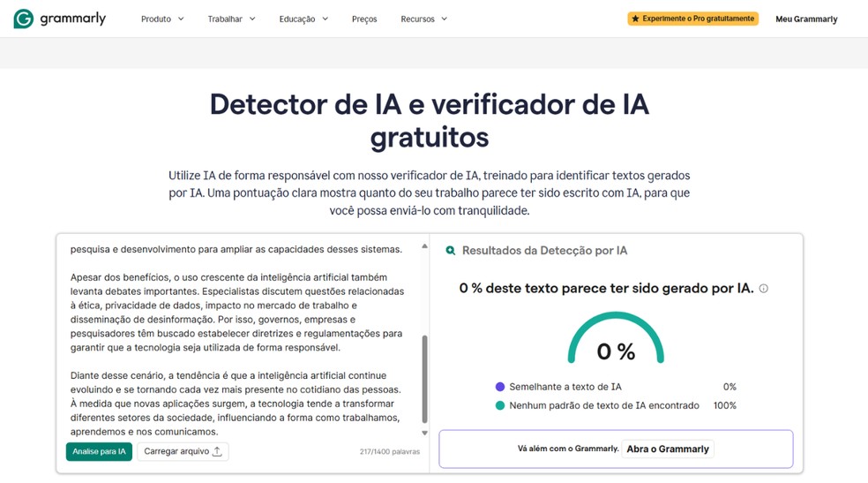Click the magnifier icon beside Resultados da Detecção

click(451, 251)
